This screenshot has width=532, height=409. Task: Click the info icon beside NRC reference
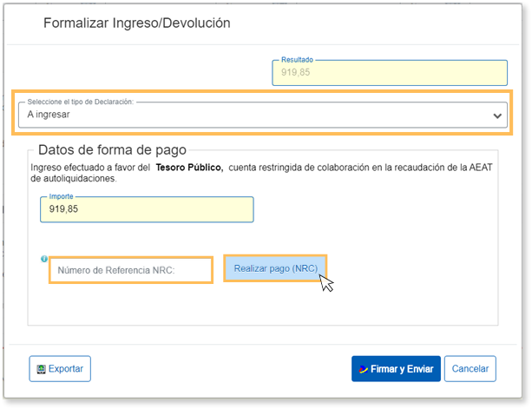click(x=43, y=259)
